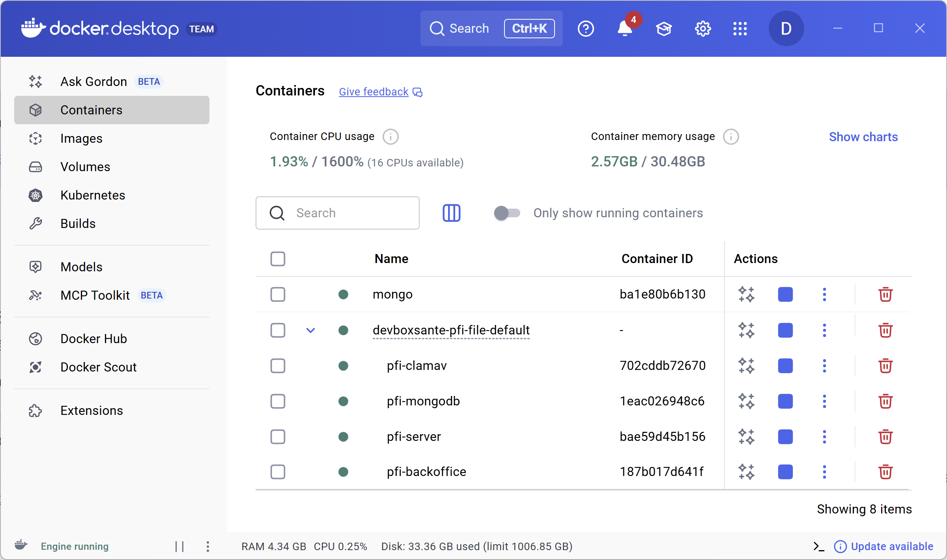Open the notifications bell icon
The image size is (947, 560).
(625, 29)
